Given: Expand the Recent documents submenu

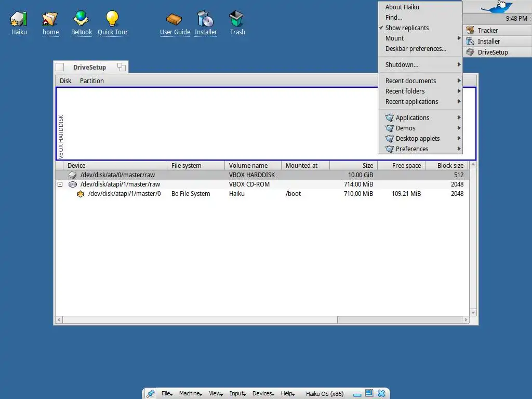Looking at the screenshot, I should pos(420,81).
